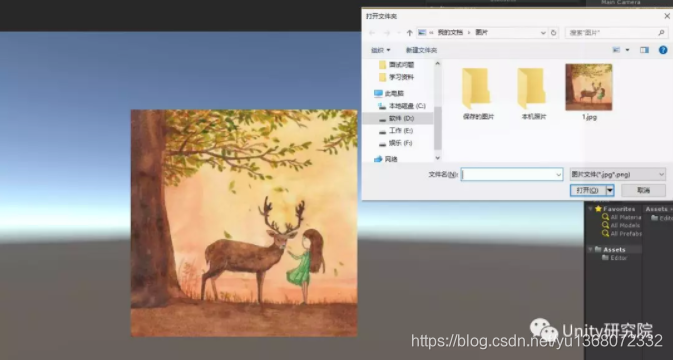Select the 学习资料 folder in sidebar
Viewport: 673px width, 360px height.
[x=397, y=77]
